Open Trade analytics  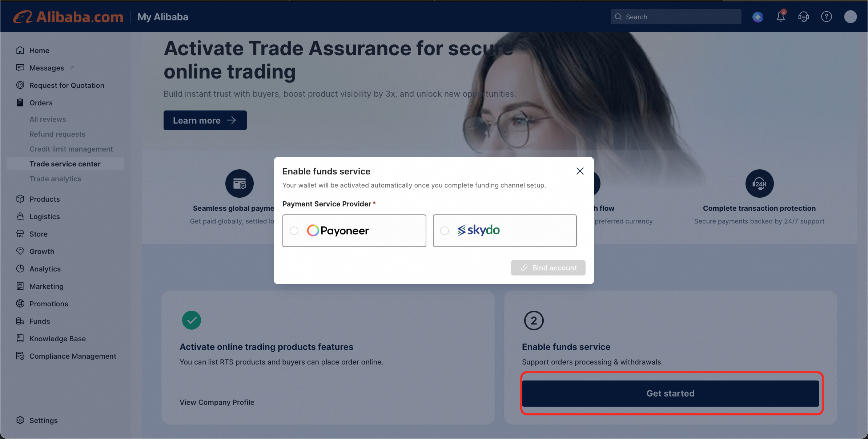click(55, 179)
